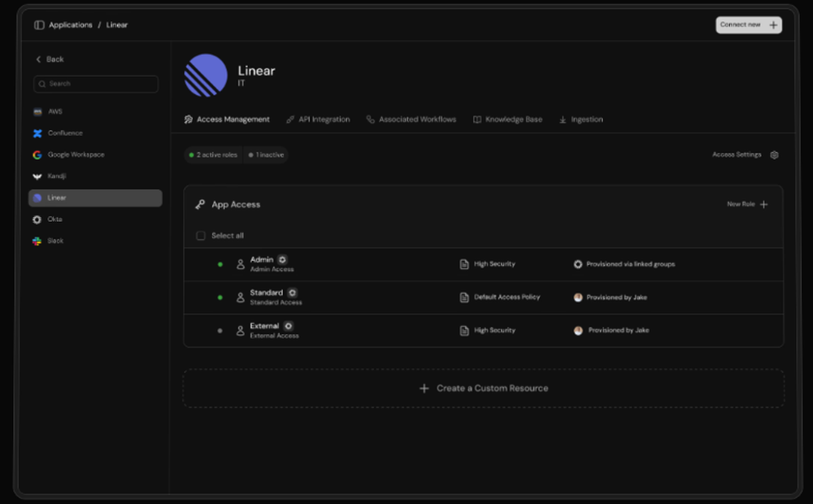This screenshot has width=813, height=504.
Task: Click the plus icon on Connect new
Action: pos(773,25)
